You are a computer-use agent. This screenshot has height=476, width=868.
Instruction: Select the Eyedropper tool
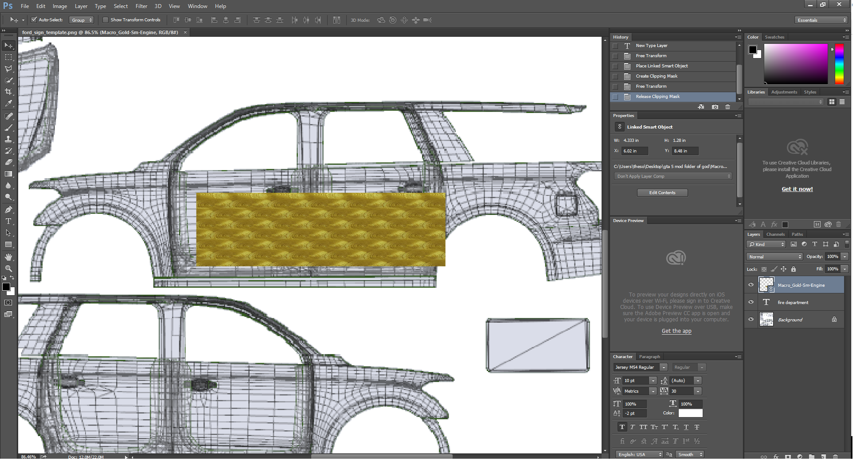point(8,103)
